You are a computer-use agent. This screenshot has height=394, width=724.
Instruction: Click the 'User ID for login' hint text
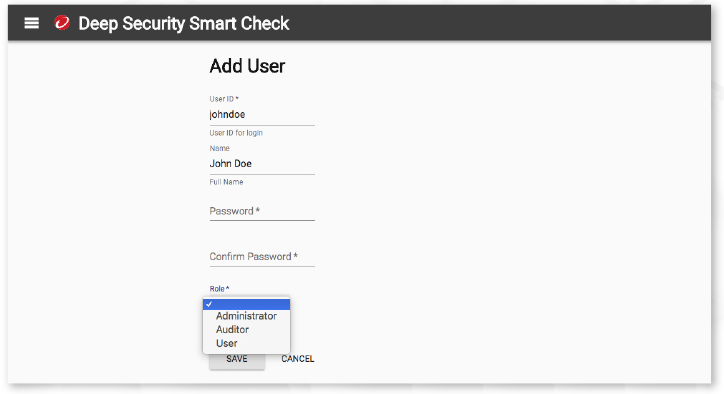tap(236, 133)
